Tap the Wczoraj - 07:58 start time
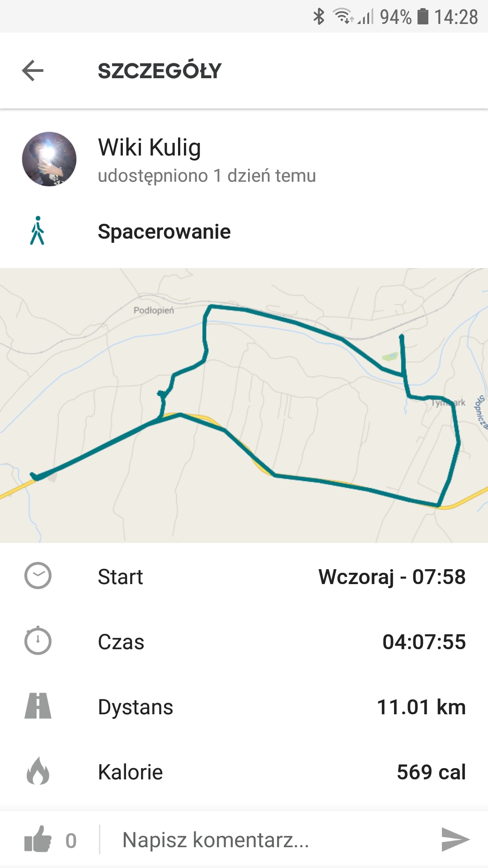The width and height of the screenshot is (488, 868). pyautogui.click(x=392, y=577)
